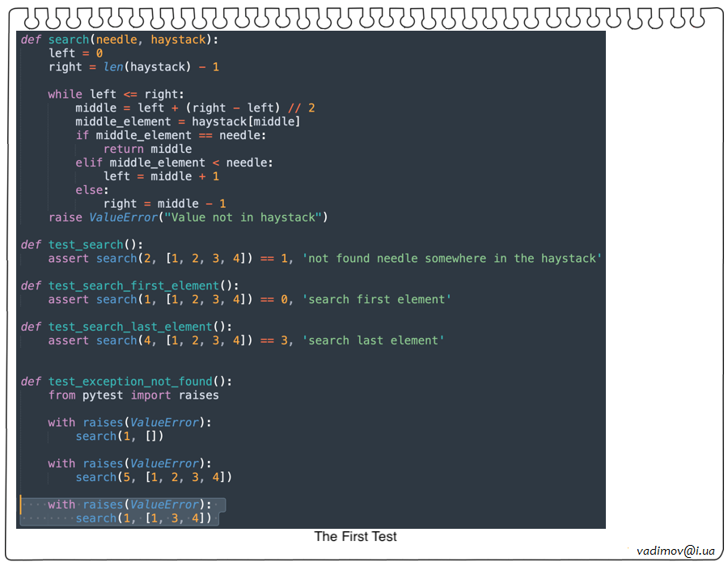The width and height of the screenshot is (728, 566).
Task: Click the middle index calculation line
Action: pyautogui.click(x=195, y=108)
